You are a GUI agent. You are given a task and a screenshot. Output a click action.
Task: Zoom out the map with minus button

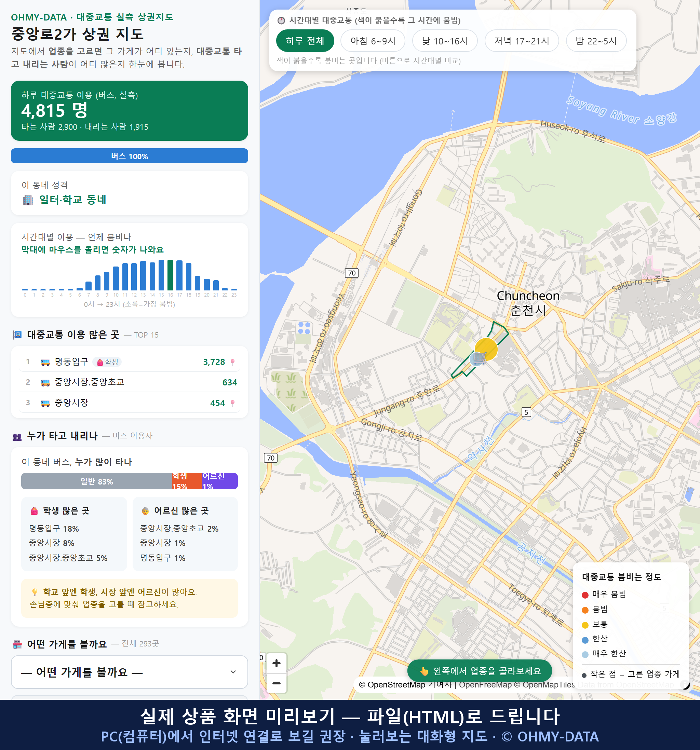[x=276, y=683]
